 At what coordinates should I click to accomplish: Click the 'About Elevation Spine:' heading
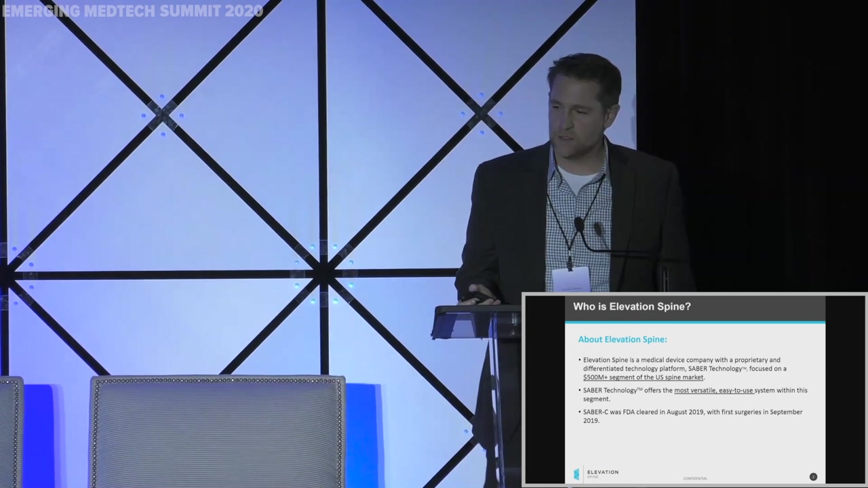(623, 340)
